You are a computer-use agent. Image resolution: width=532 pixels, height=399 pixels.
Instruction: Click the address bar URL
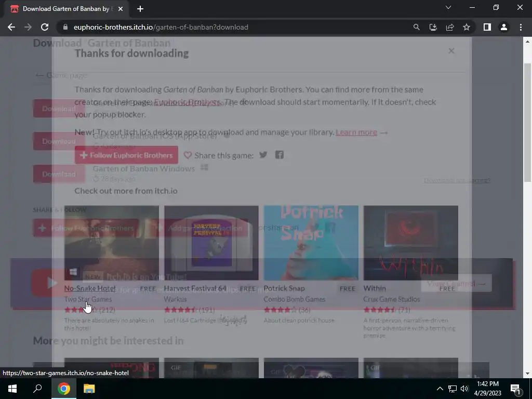point(161,27)
